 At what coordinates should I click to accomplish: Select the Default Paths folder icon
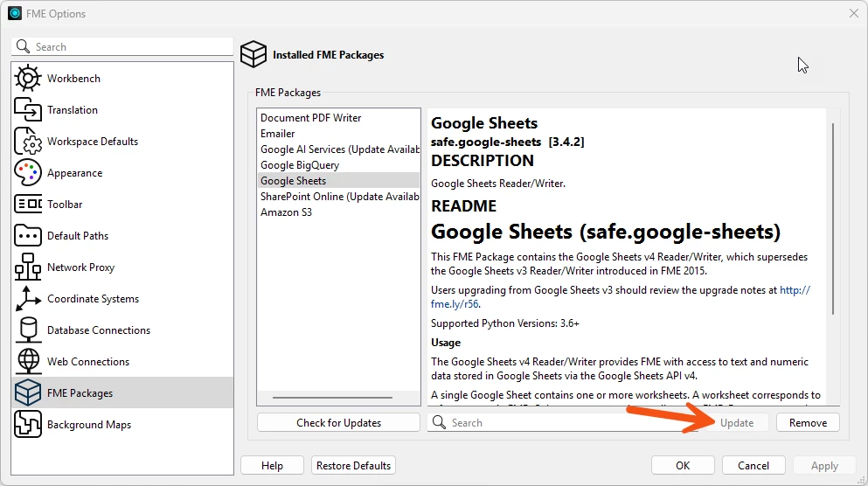click(28, 236)
